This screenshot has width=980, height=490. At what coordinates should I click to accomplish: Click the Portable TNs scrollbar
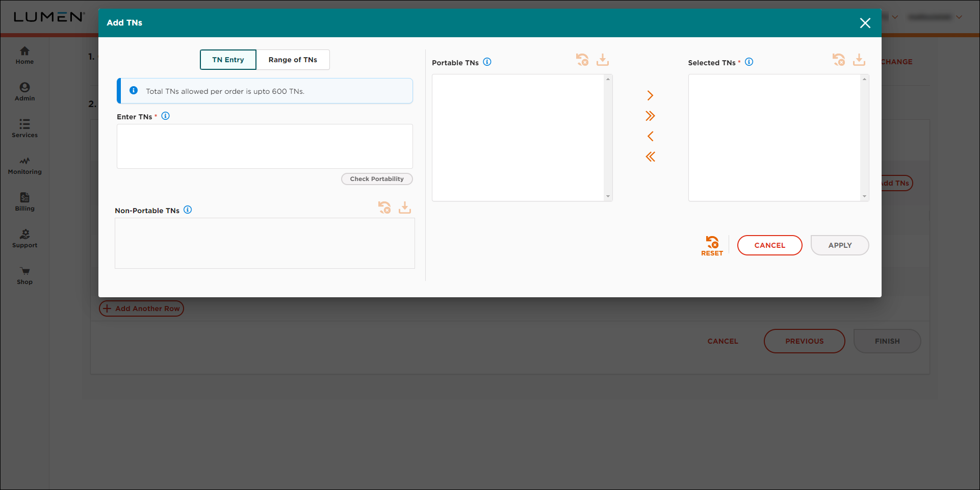(607, 138)
